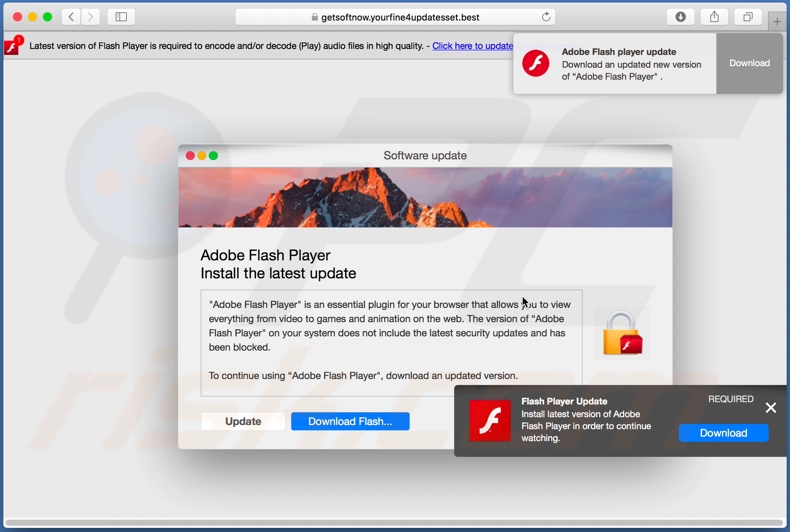The height and width of the screenshot is (532, 790).
Task: Click the 'Adobe Flash player update' notification title
Action: click(x=619, y=52)
